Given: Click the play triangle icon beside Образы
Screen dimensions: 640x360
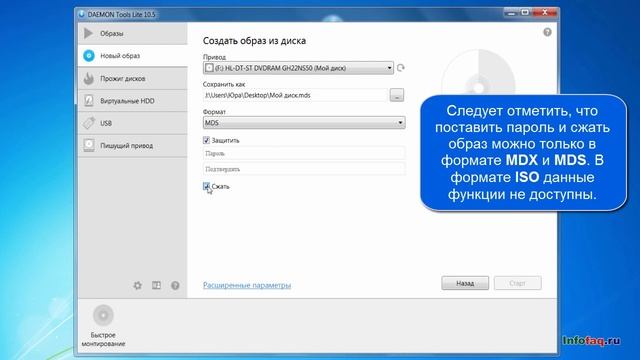Looking at the screenshot, I should [89, 33].
